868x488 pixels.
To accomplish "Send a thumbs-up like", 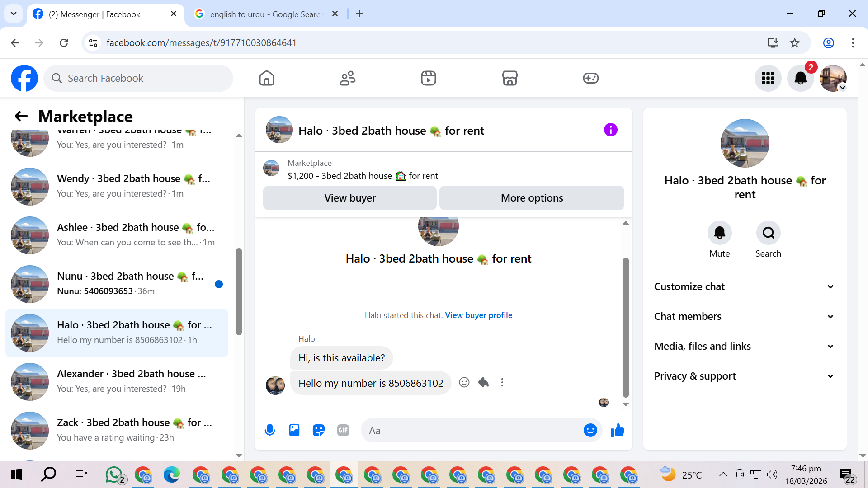I will point(617,430).
